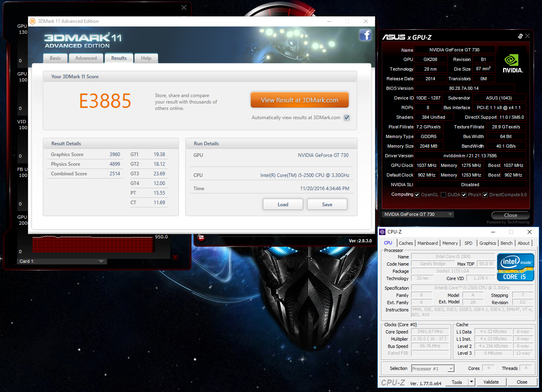Click the NVIDIA logo in GPU-Z

513,63
